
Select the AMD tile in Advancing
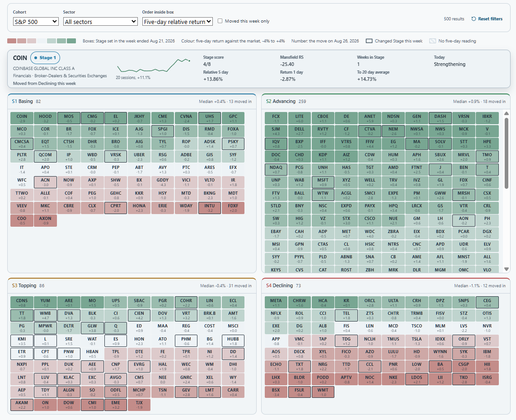[x=393, y=169]
